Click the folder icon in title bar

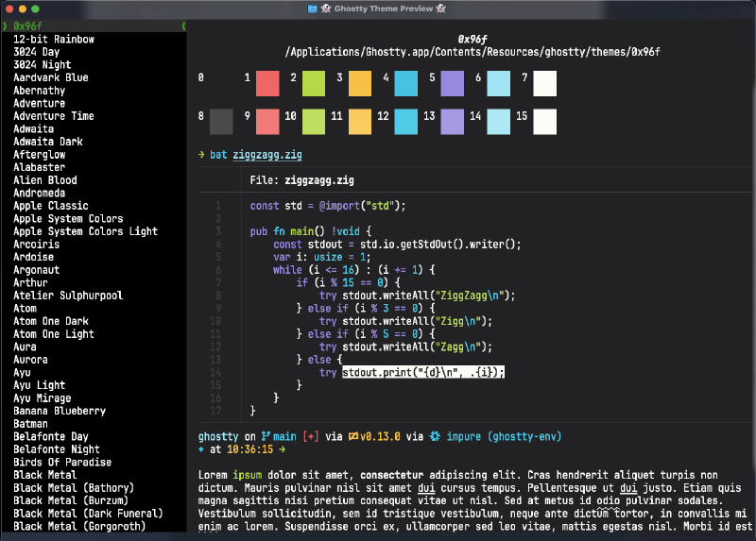point(313,8)
